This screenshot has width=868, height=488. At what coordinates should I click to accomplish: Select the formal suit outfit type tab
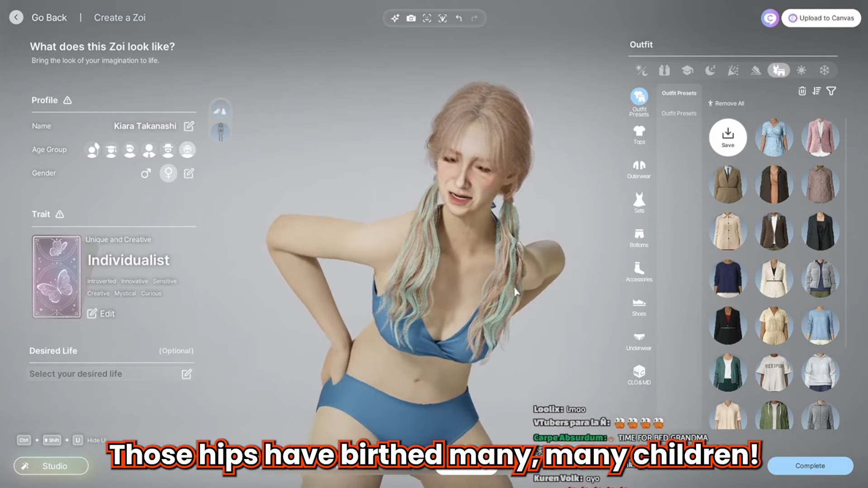[664, 71]
